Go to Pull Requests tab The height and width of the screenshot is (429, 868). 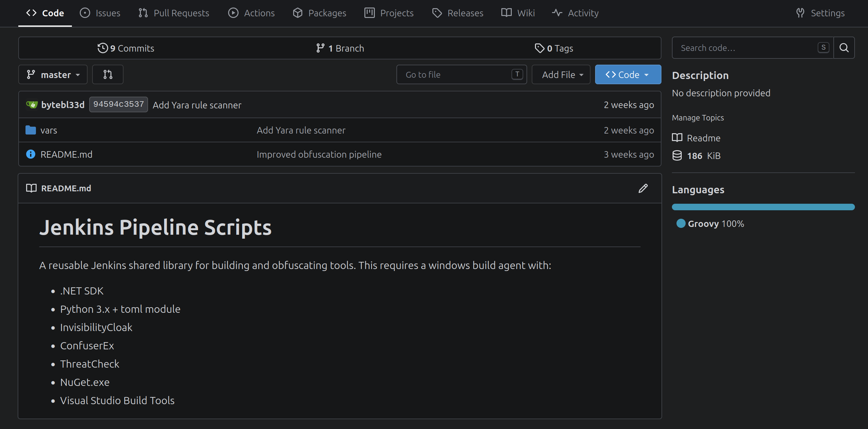click(174, 13)
